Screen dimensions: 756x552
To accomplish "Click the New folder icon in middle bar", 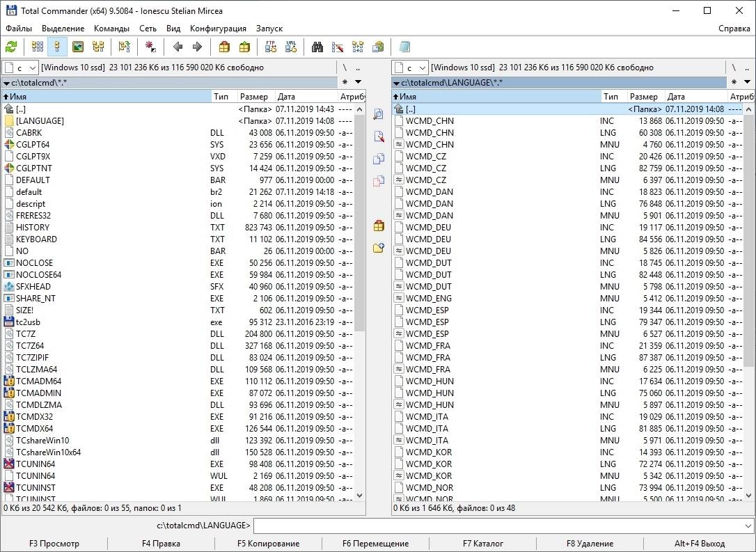I will 379,248.
